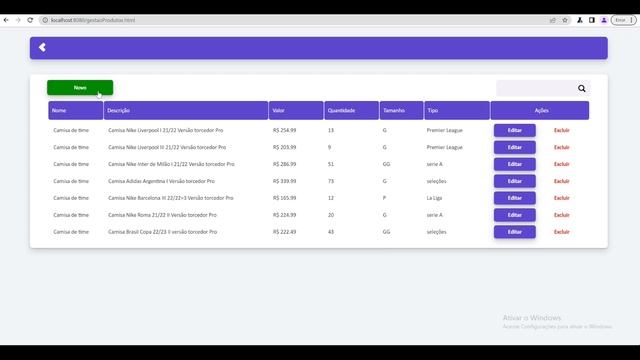Click the Quantidade column header
640x360 pixels.
pyautogui.click(x=351, y=111)
